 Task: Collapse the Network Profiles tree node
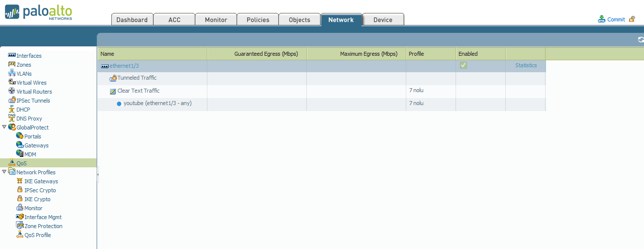pos(4,172)
